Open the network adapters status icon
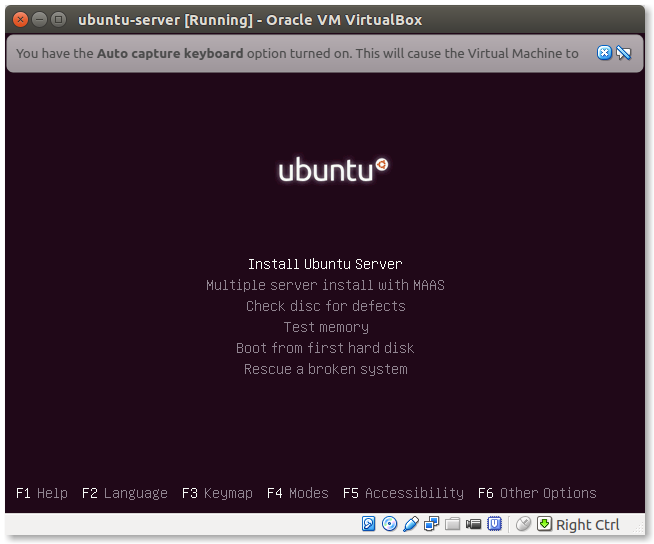The width and height of the screenshot is (654, 544). coord(432,524)
